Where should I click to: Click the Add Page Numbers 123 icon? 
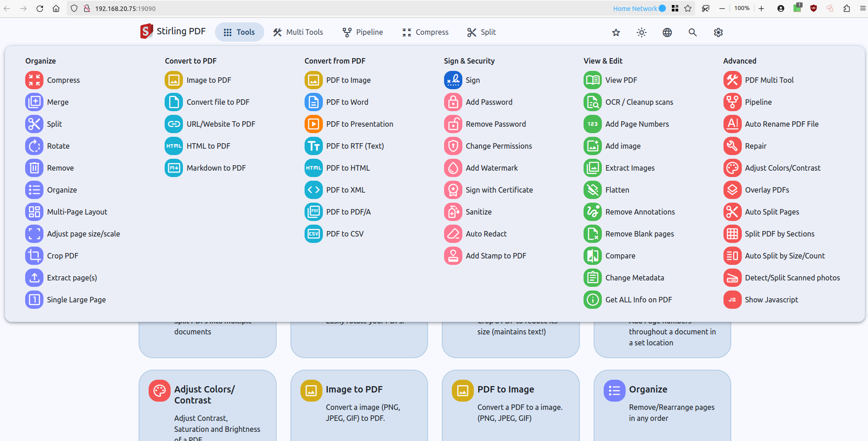click(593, 124)
